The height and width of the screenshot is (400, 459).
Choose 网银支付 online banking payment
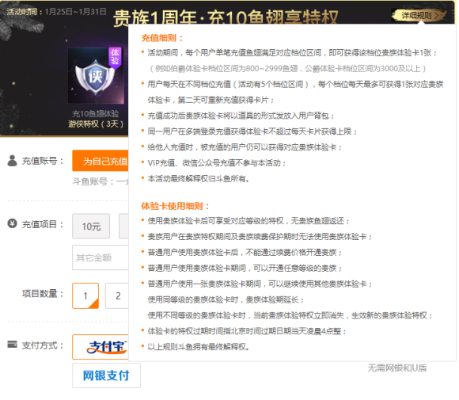pos(106,376)
